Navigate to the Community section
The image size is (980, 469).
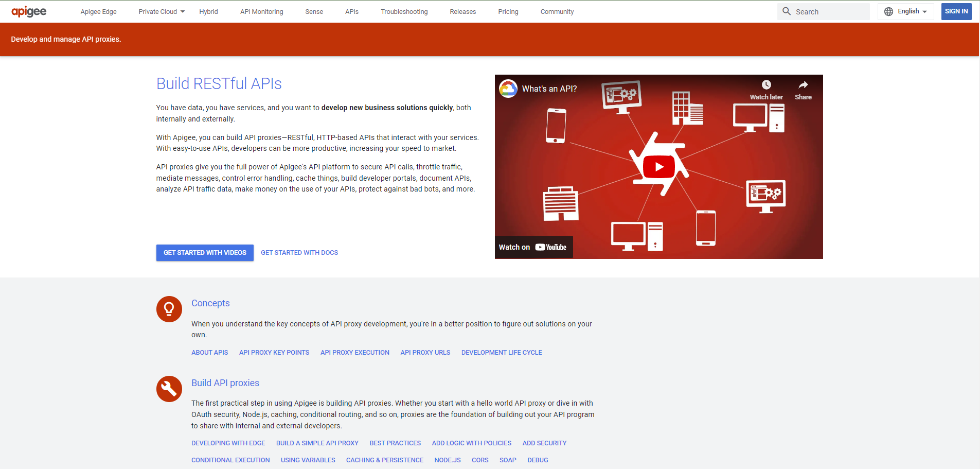pyautogui.click(x=557, y=11)
